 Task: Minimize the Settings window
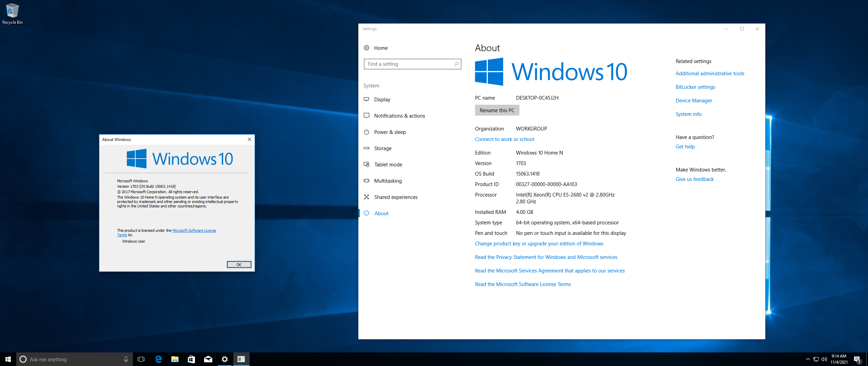pyautogui.click(x=726, y=29)
